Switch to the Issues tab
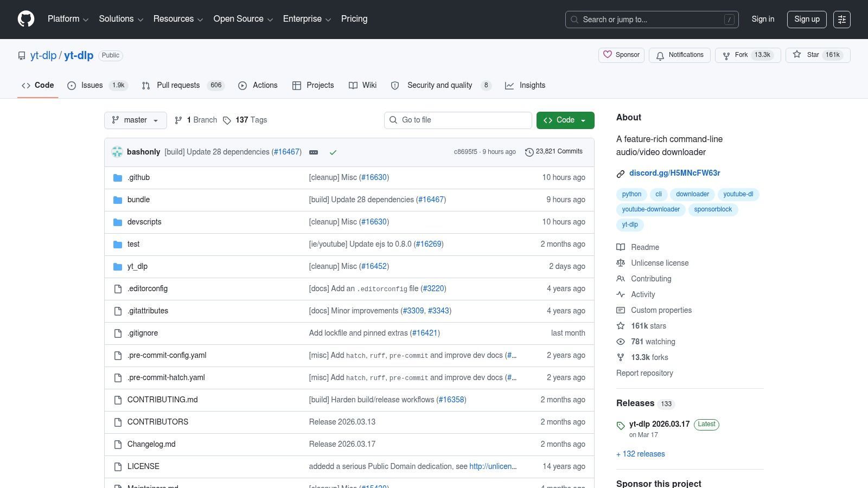Viewport: 868px width, 488px height. click(98, 86)
